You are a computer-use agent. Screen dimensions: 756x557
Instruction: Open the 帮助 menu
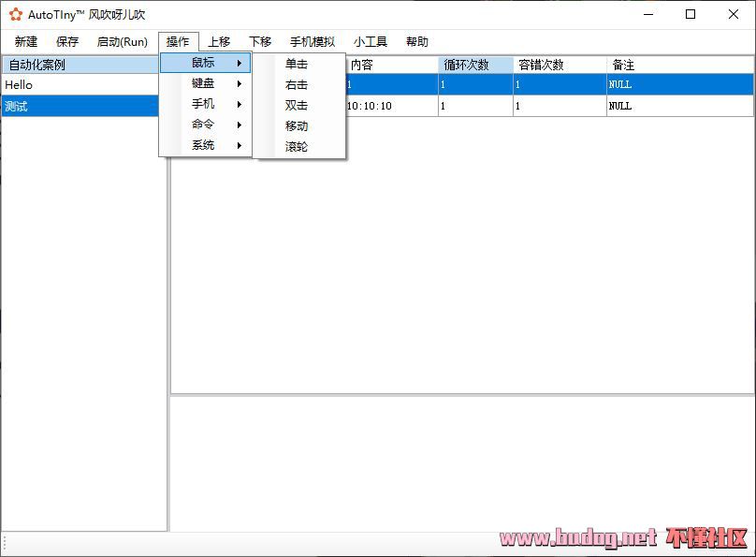click(x=417, y=42)
